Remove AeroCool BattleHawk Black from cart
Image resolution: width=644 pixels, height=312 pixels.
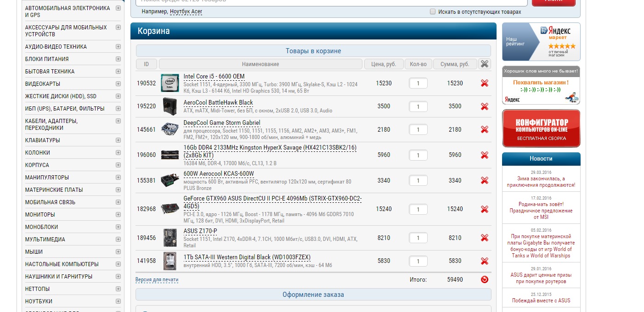click(484, 106)
